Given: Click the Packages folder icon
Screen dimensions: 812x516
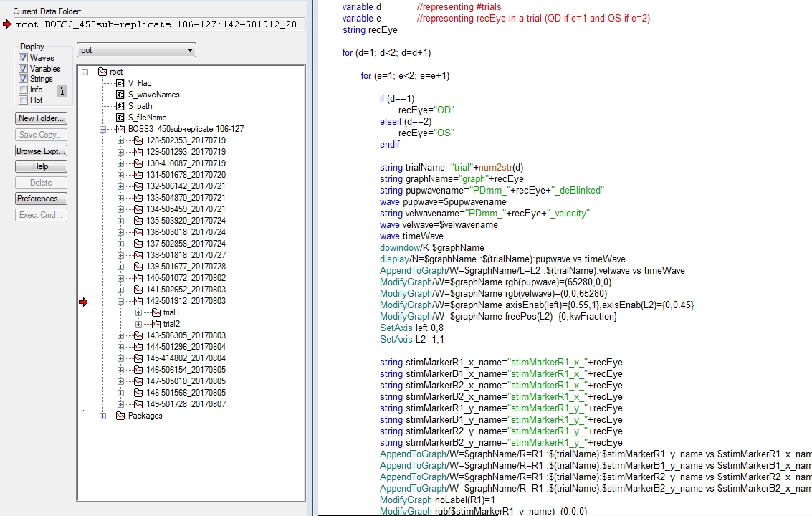Looking at the screenshot, I should pos(120,416).
